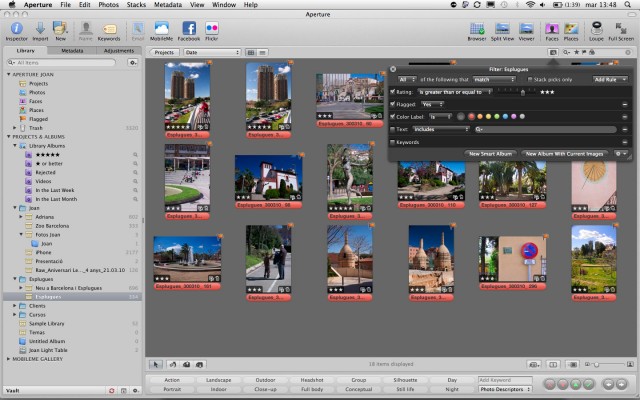
Task: Uncheck the Rating filter rule
Action: [393, 92]
